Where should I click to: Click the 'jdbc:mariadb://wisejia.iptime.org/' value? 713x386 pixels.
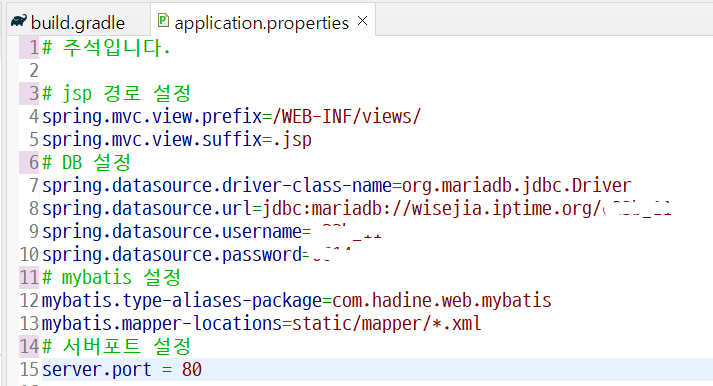point(432,209)
